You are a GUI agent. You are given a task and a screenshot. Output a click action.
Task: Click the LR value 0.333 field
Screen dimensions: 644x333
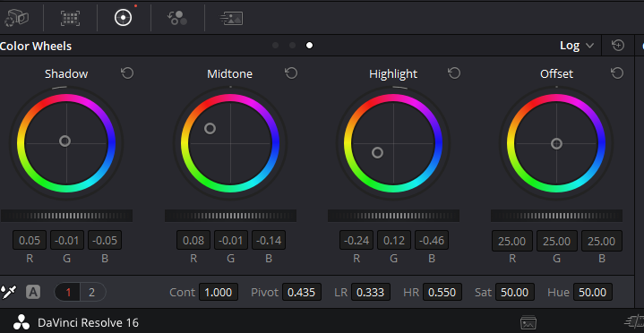coord(371,293)
